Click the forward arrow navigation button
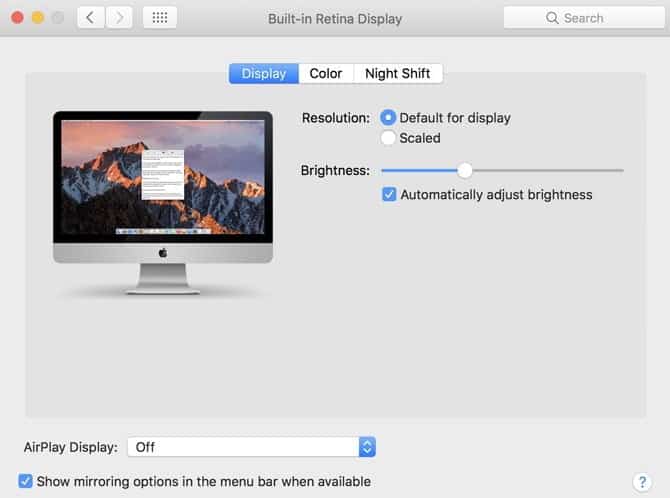The image size is (670, 498). point(120,18)
